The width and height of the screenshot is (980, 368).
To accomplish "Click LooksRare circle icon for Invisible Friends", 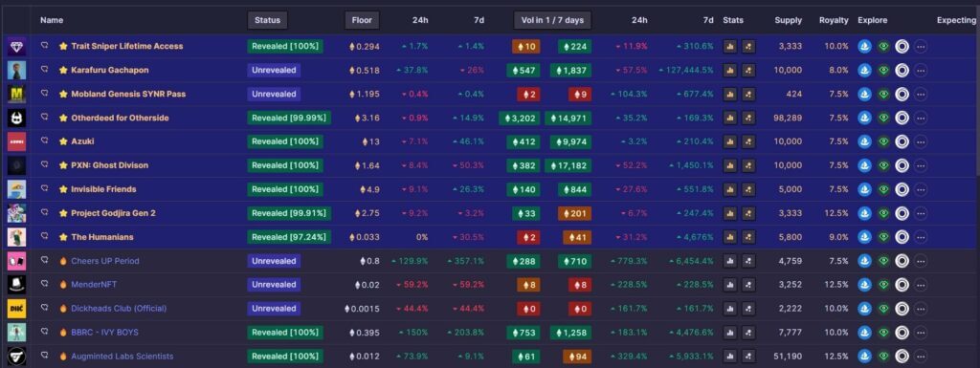I will pyautogui.click(x=902, y=189).
